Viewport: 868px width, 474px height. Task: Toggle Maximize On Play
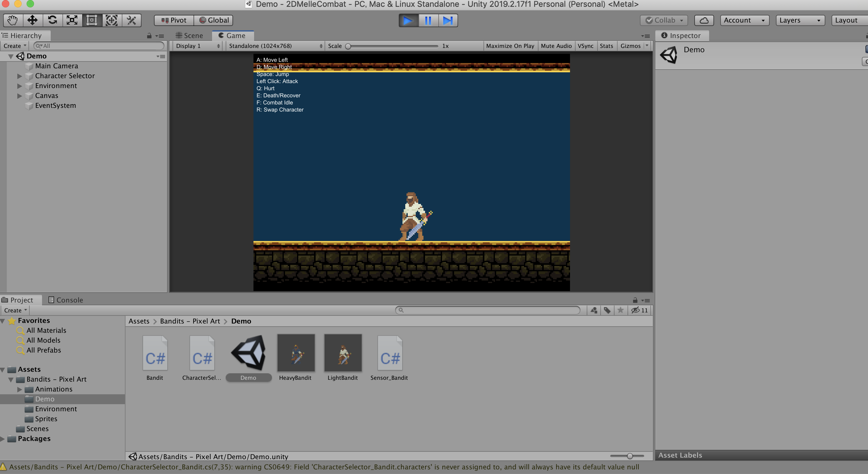[510, 46]
